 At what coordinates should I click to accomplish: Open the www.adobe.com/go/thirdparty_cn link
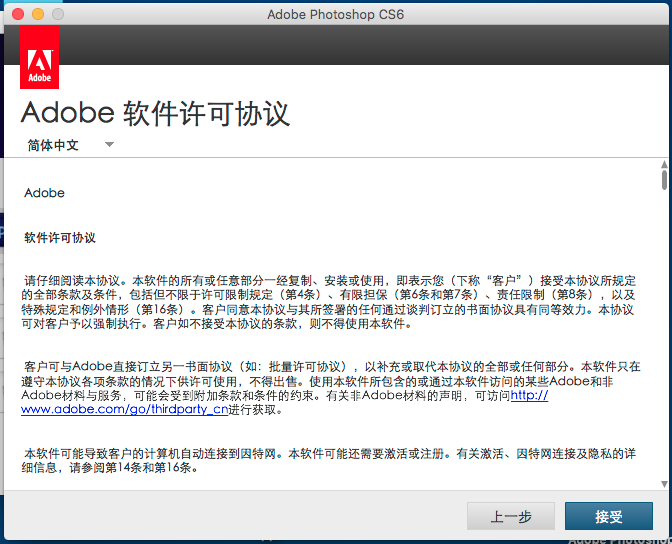[124, 409]
